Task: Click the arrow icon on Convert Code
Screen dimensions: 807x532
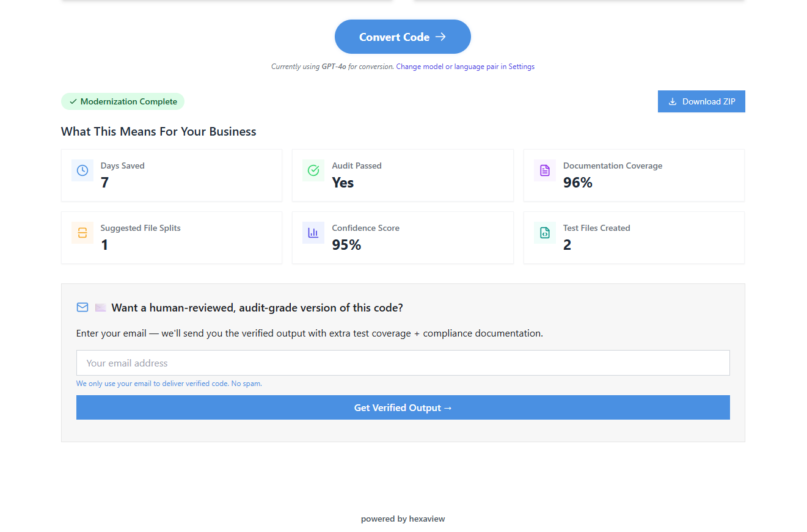Action: [x=440, y=37]
